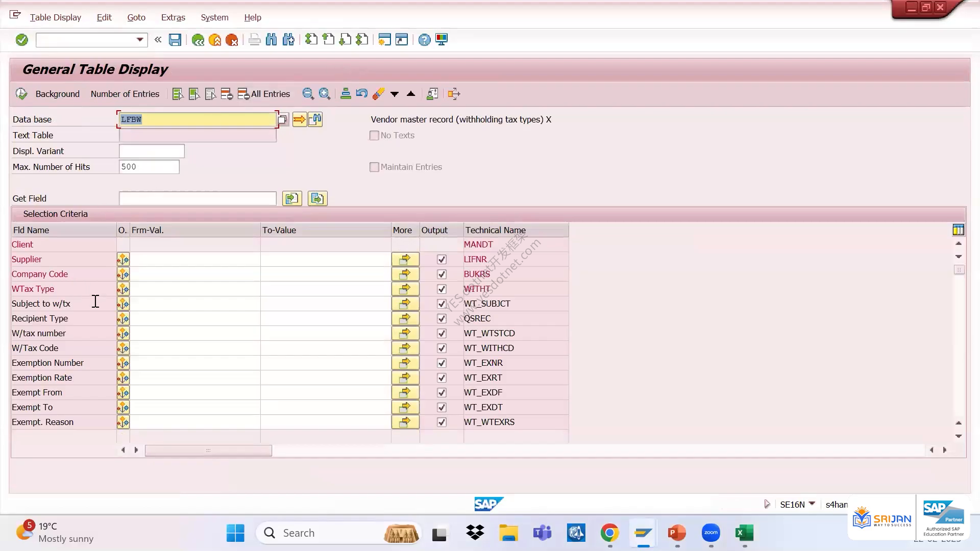980x551 pixels.
Task: Click the Number of Entries button
Action: click(125, 94)
